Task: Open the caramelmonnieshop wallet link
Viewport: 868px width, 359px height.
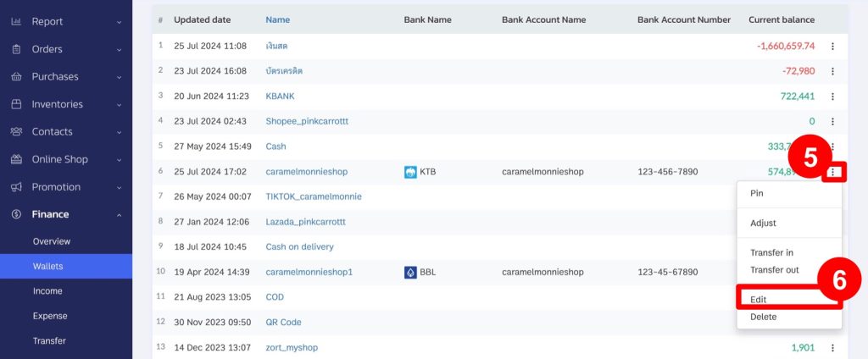Action: [307, 172]
